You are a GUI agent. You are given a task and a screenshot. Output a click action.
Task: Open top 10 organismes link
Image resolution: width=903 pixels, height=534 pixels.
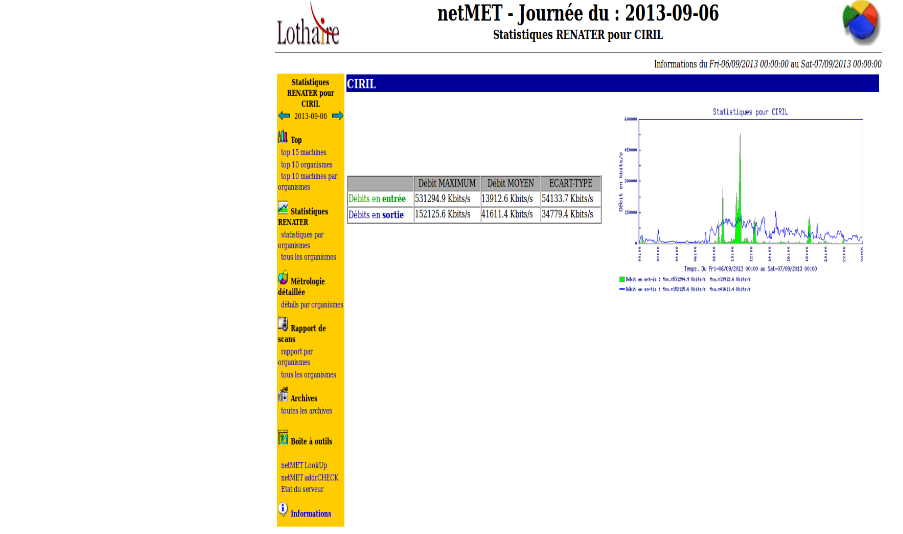[x=306, y=165]
